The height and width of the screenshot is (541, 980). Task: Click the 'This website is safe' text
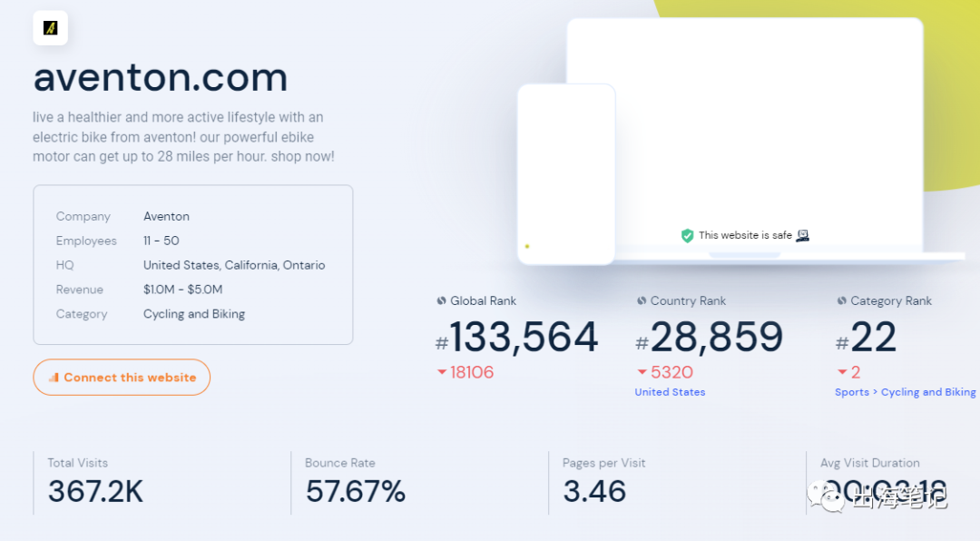tap(745, 235)
